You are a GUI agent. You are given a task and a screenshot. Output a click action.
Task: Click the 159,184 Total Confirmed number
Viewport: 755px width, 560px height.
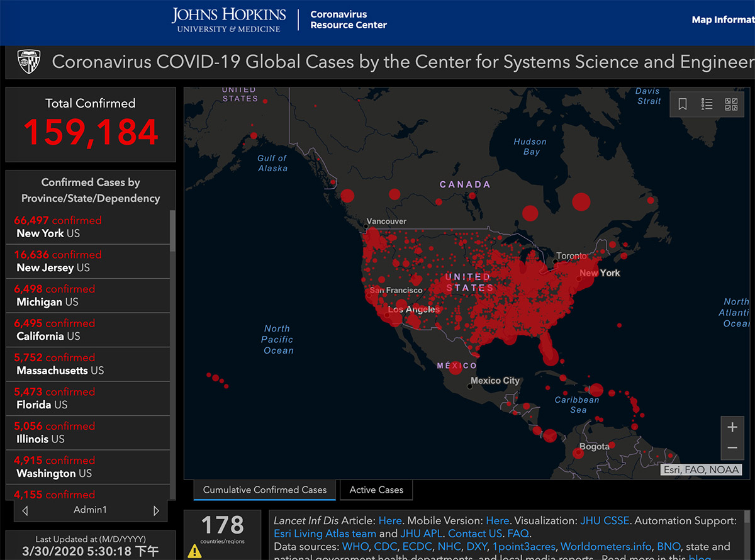coord(91,132)
